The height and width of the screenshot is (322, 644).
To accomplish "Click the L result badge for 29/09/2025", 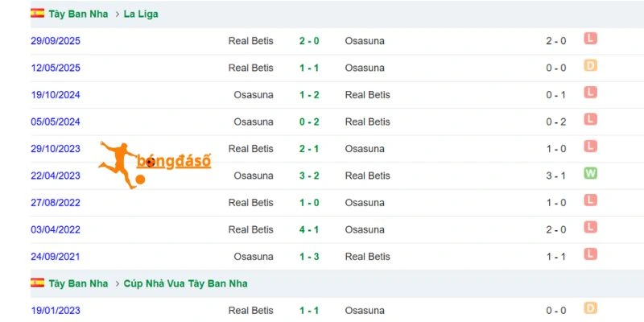I will coord(590,39).
